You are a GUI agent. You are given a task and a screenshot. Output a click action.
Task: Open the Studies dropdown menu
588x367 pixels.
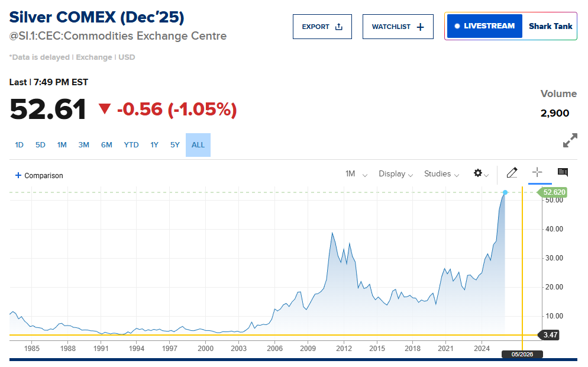pyautogui.click(x=441, y=174)
